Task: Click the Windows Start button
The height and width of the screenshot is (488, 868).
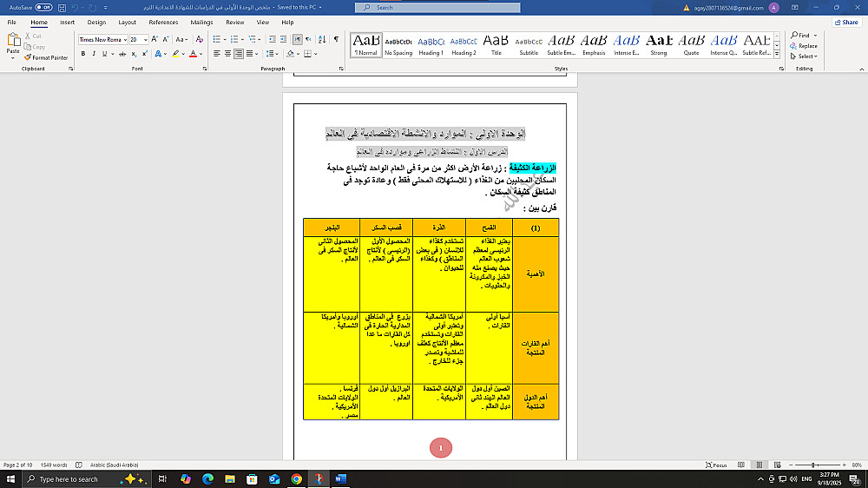Action: (10, 479)
